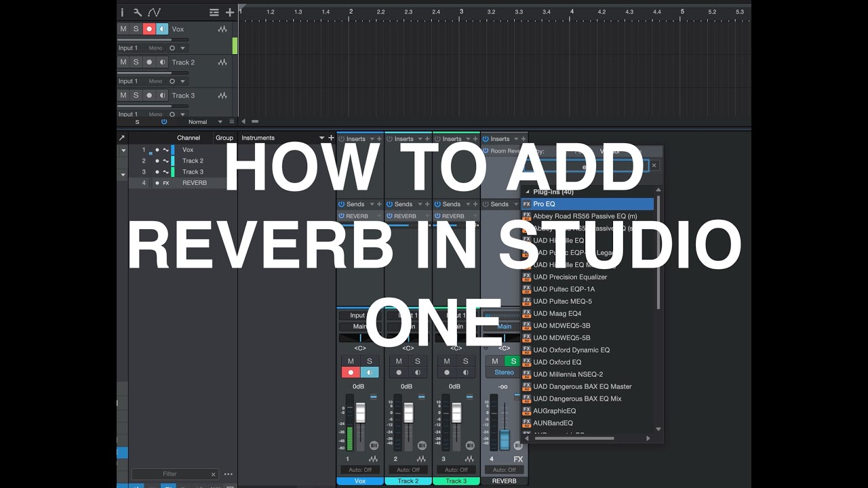Click channel 3 waveform icon in console
The height and width of the screenshot is (488, 868).
coord(469,459)
